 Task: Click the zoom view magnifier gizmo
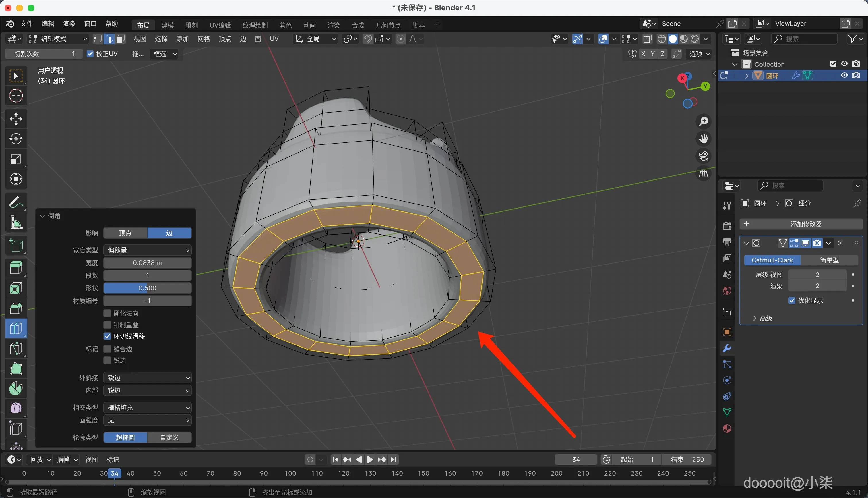point(703,121)
